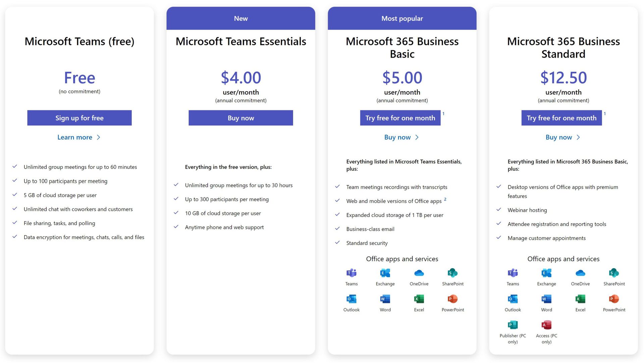Click the Outlook icon in Business Standard
Screen dimensions: 644x363
click(x=512, y=298)
